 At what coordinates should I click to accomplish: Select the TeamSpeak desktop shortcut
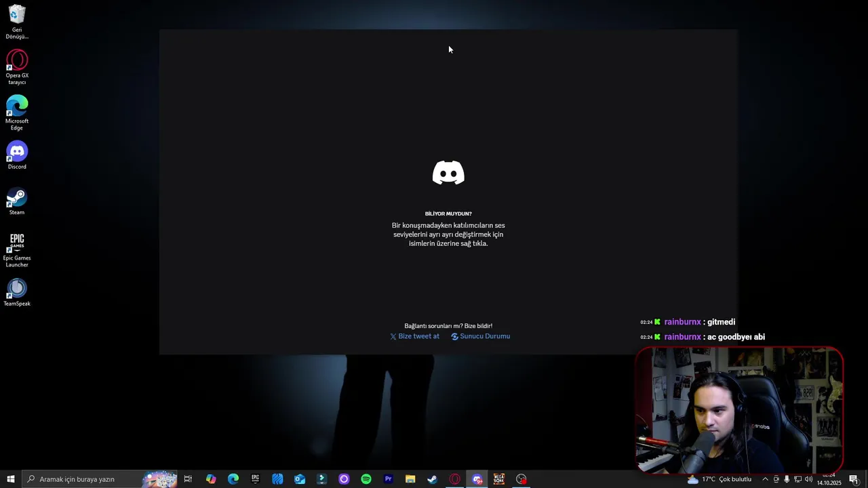point(17,293)
